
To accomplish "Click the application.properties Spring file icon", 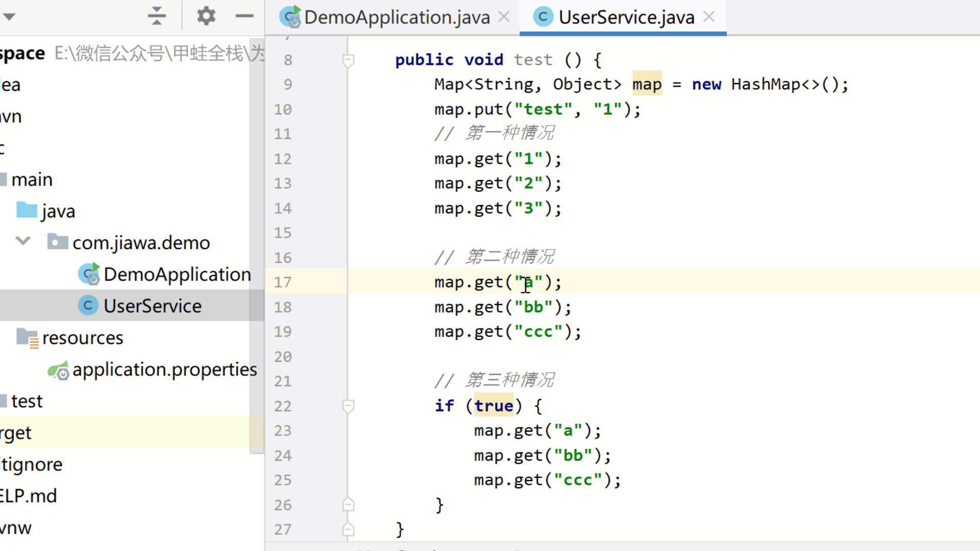I will (x=59, y=370).
